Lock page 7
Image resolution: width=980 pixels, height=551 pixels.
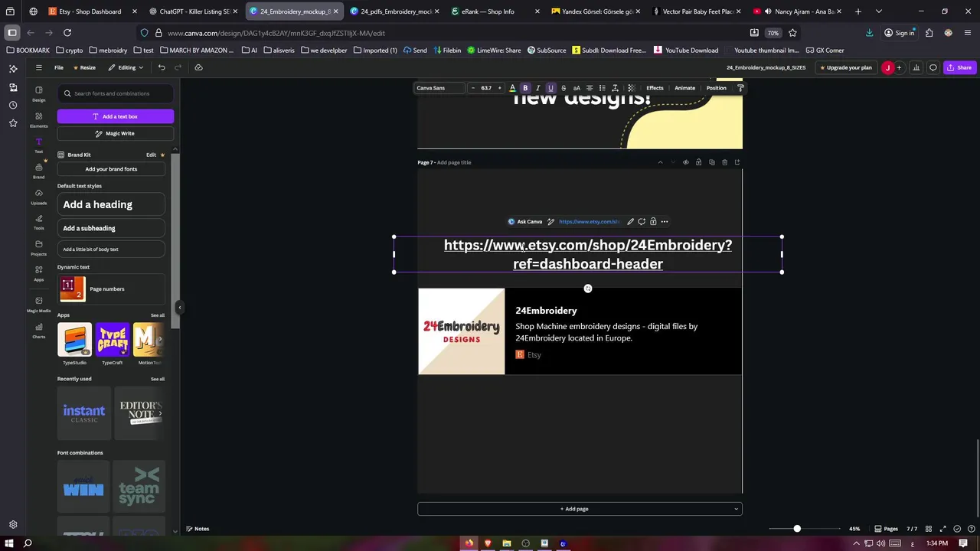pos(698,162)
